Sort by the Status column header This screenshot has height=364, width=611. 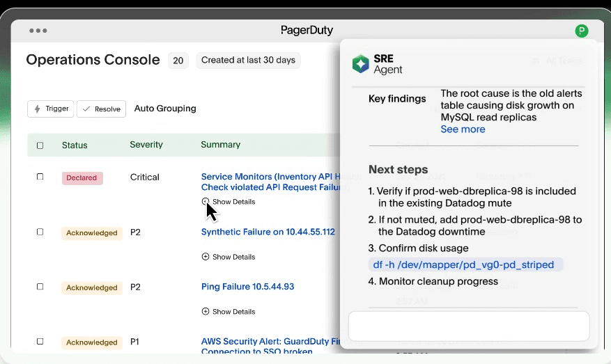[x=75, y=145]
